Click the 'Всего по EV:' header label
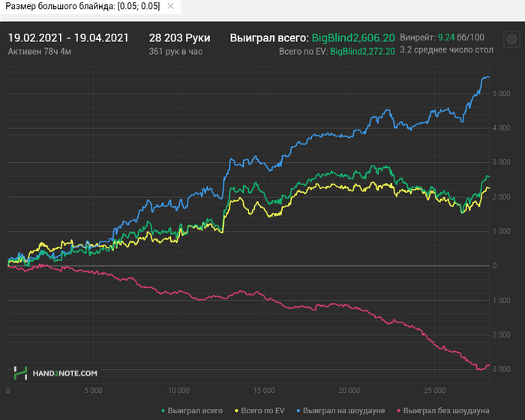 tap(303, 52)
